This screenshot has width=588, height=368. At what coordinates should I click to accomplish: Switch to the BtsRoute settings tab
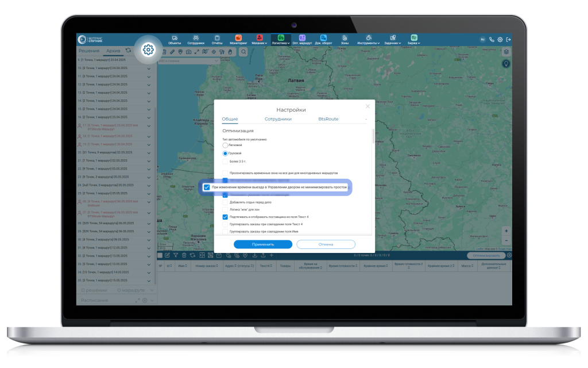(x=328, y=119)
